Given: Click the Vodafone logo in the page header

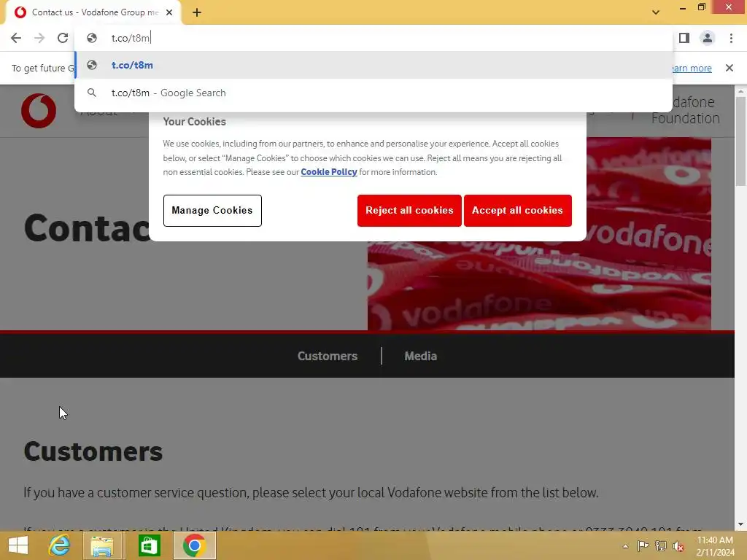Looking at the screenshot, I should point(39,111).
